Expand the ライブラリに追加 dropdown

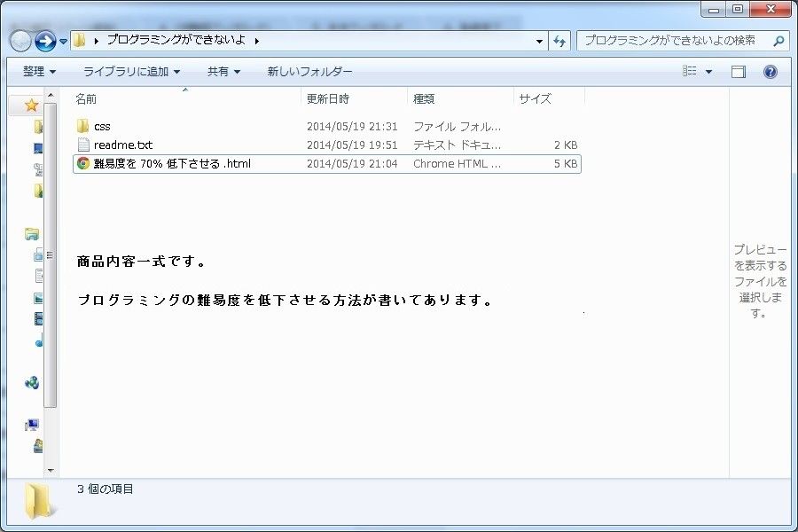[131, 72]
